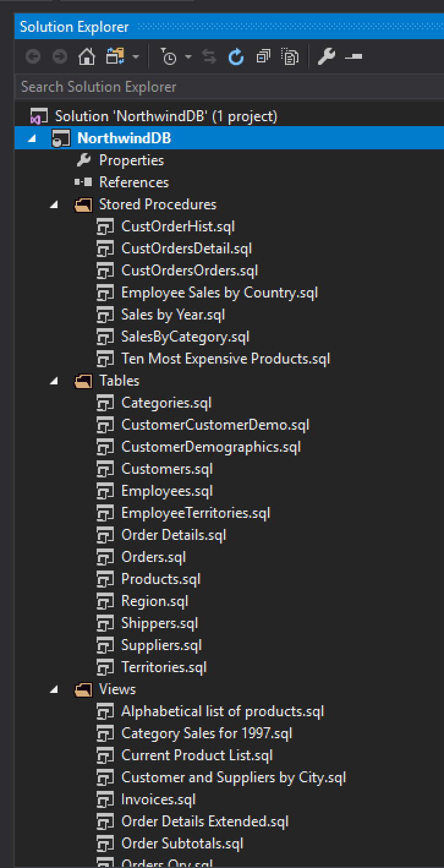This screenshot has height=868, width=444.
Task: Select SalesByCategory.sql file
Action: (x=185, y=337)
